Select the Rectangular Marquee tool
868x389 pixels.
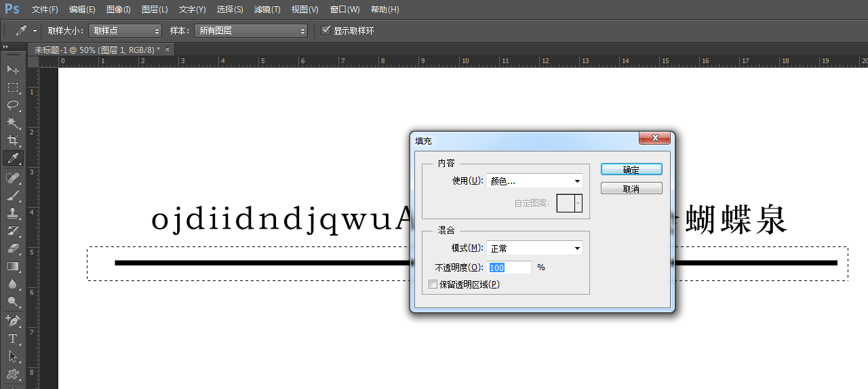click(13, 88)
